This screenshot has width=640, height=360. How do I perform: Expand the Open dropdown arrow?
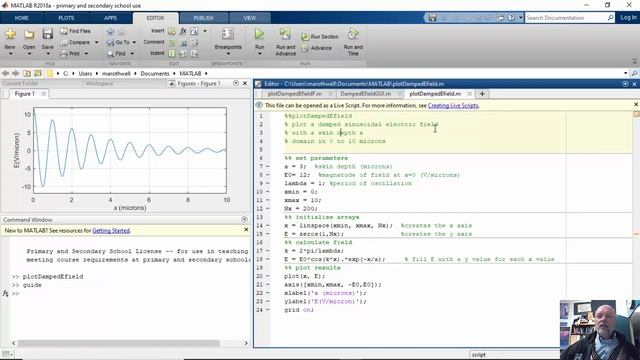[29, 53]
